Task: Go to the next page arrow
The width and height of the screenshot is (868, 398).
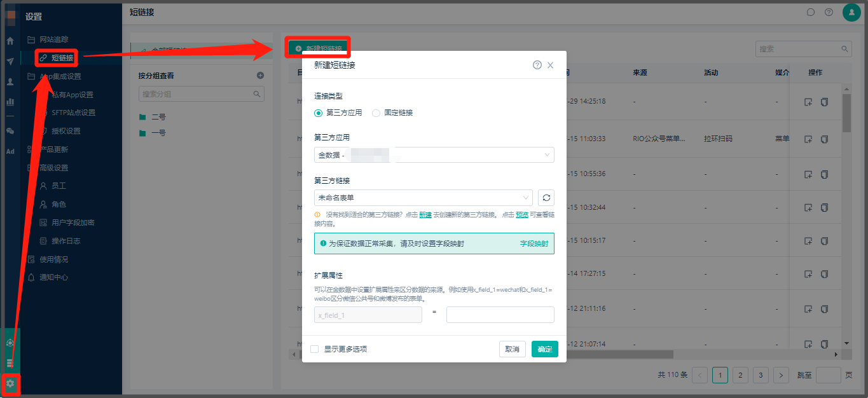Action: pyautogui.click(x=782, y=375)
